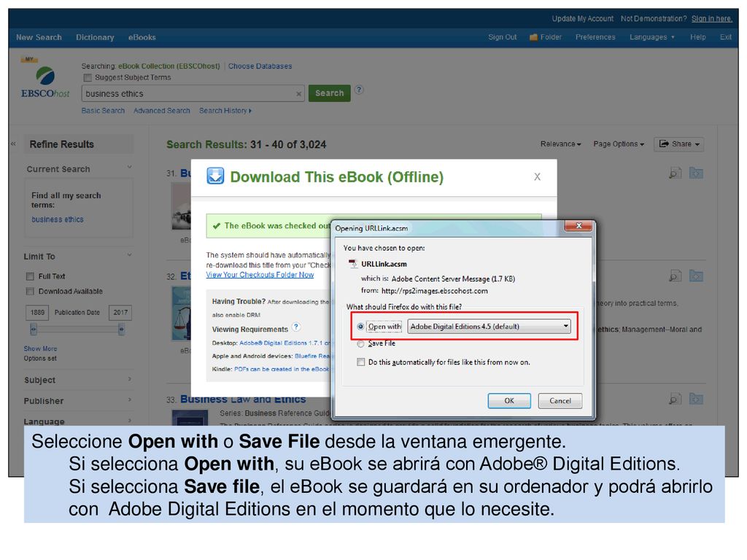Viewport: 747px width, 560px height.
Task: Click the publication date slider track
Action: tap(77, 329)
